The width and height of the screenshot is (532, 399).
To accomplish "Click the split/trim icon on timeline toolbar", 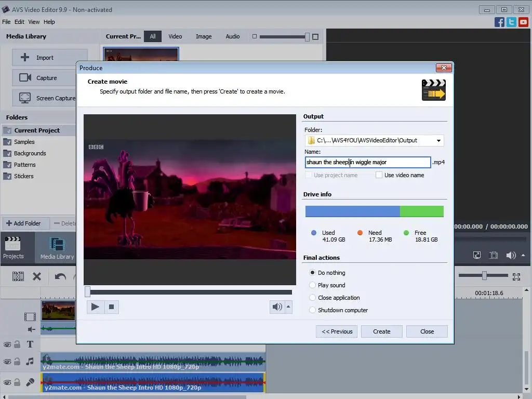I will click(x=18, y=276).
